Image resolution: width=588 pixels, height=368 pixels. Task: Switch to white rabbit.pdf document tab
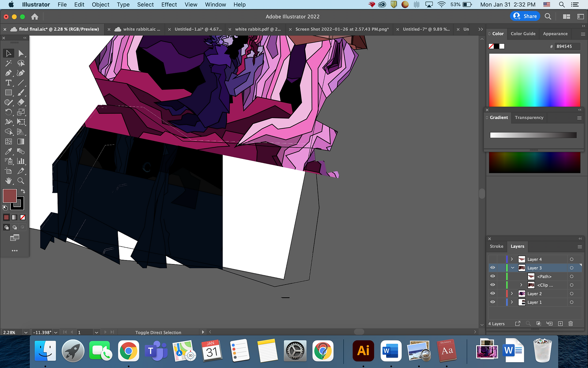[258, 29]
